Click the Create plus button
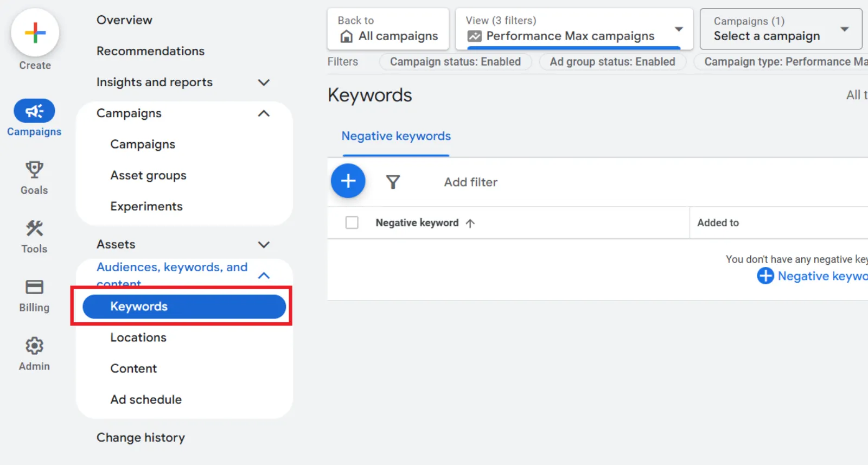The height and width of the screenshot is (465, 868). (35, 33)
